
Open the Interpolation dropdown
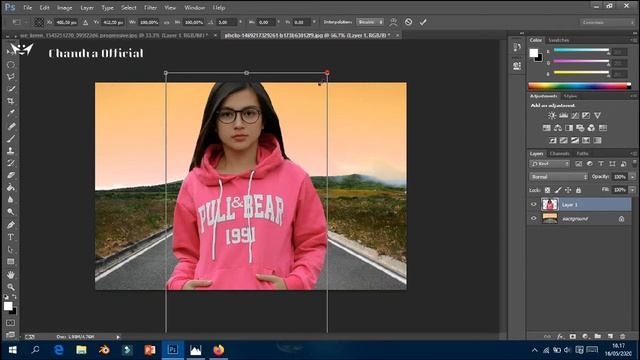370,22
